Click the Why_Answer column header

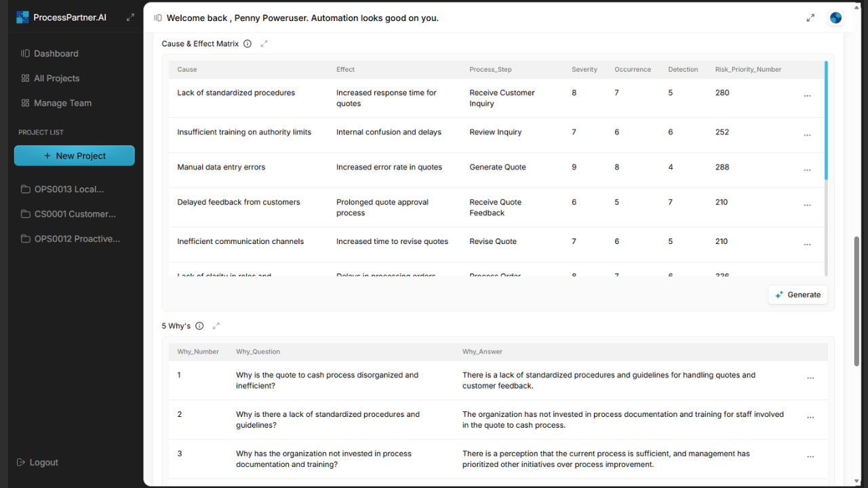click(x=482, y=352)
